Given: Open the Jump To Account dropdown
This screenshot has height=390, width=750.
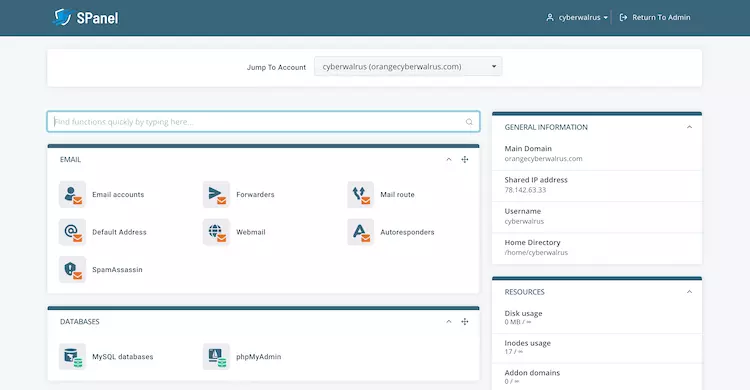Looking at the screenshot, I should point(408,67).
